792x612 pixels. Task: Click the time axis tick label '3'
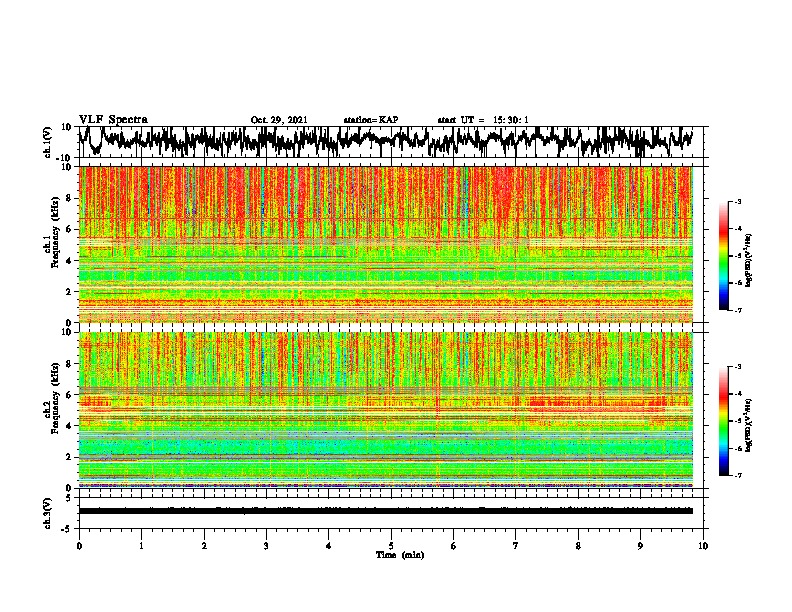[x=266, y=546]
